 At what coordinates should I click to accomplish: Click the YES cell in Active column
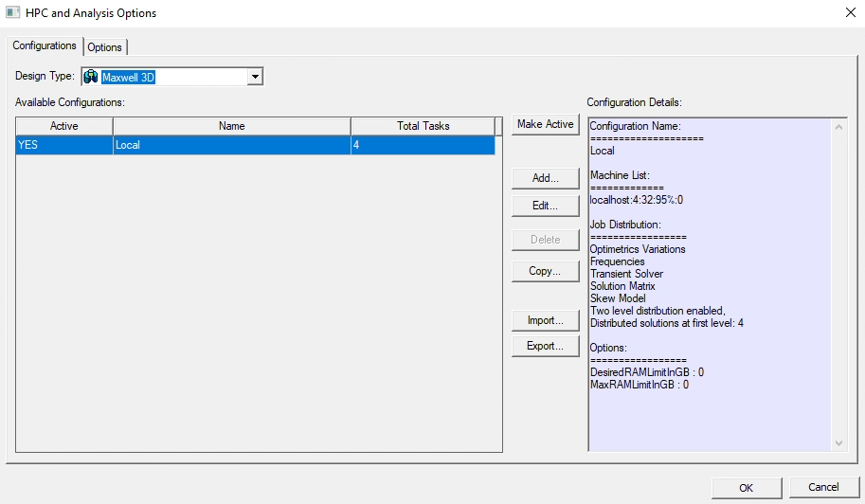click(x=64, y=145)
